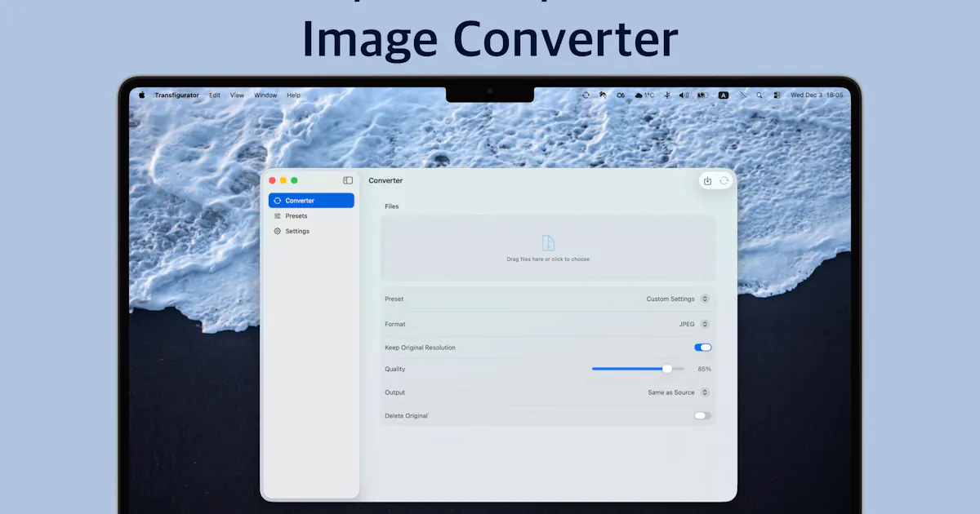Click the 85% quality value
The height and width of the screenshot is (514, 980).
(704, 370)
